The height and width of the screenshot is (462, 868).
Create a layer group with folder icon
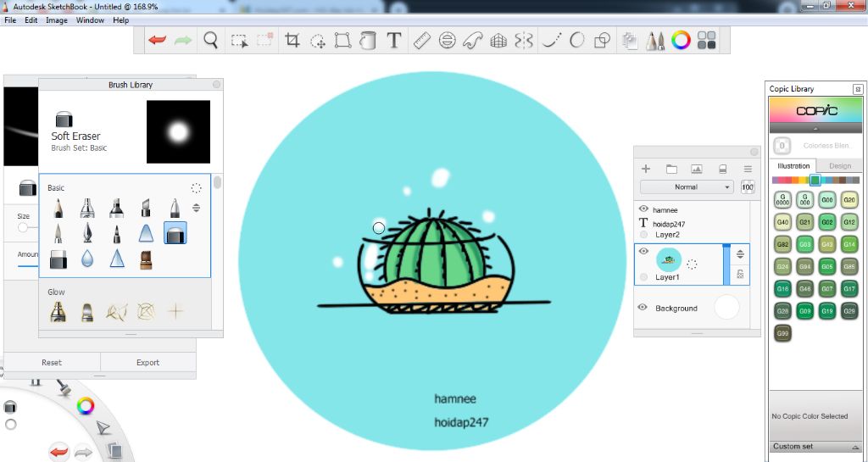click(x=671, y=169)
